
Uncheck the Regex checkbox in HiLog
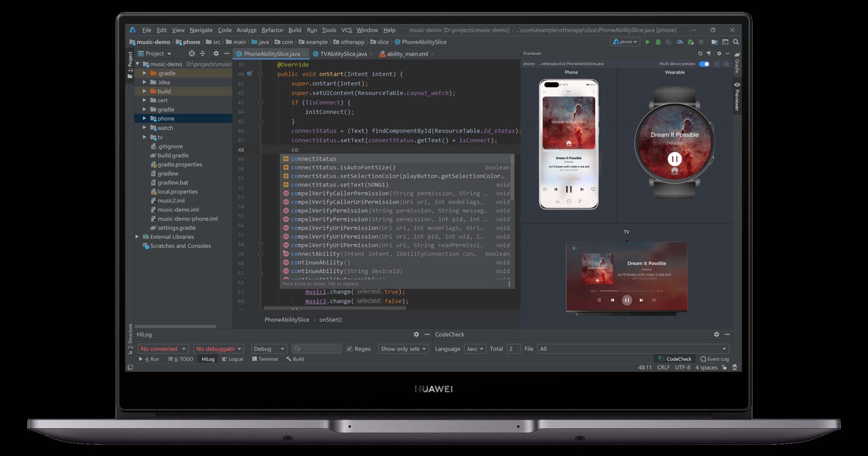349,349
